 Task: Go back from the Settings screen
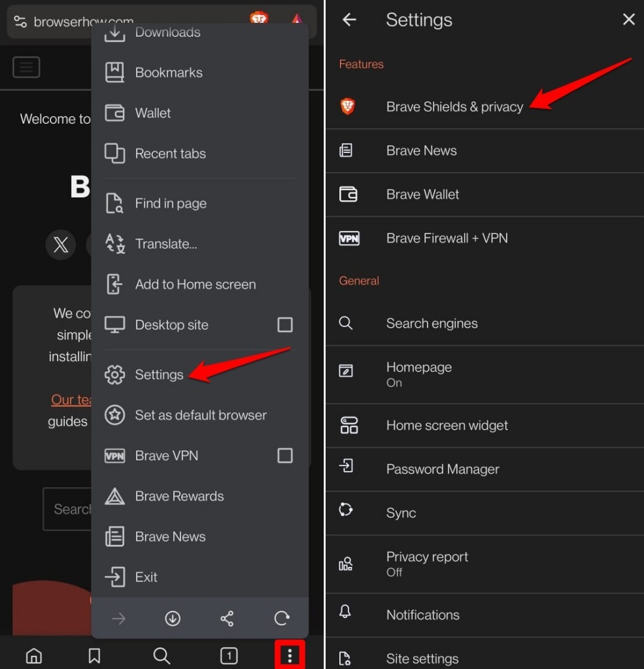tap(349, 20)
